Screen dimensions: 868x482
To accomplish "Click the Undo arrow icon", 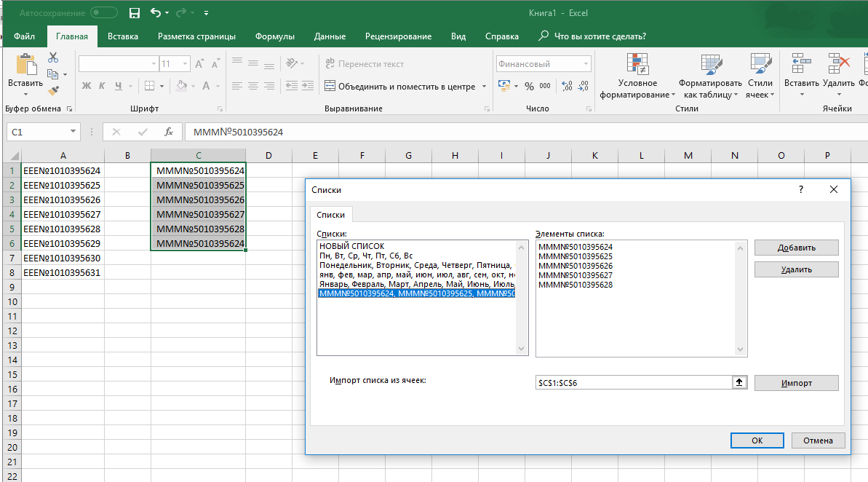I will point(156,13).
